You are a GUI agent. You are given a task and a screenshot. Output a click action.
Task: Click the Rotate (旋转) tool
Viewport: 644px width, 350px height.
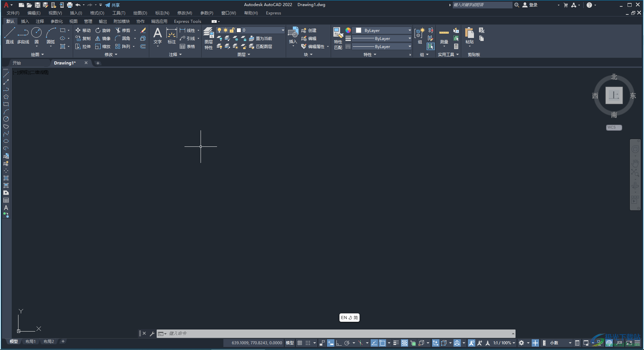coord(103,30)
